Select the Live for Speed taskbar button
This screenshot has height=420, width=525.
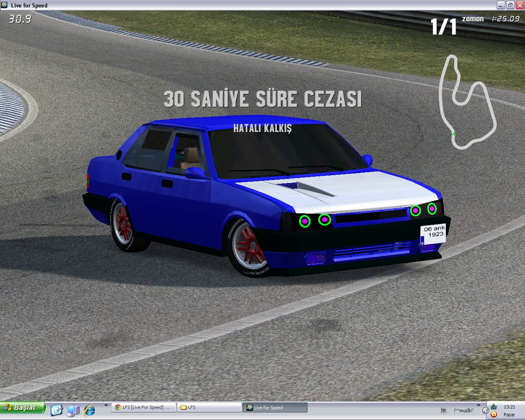pos(275,407)
